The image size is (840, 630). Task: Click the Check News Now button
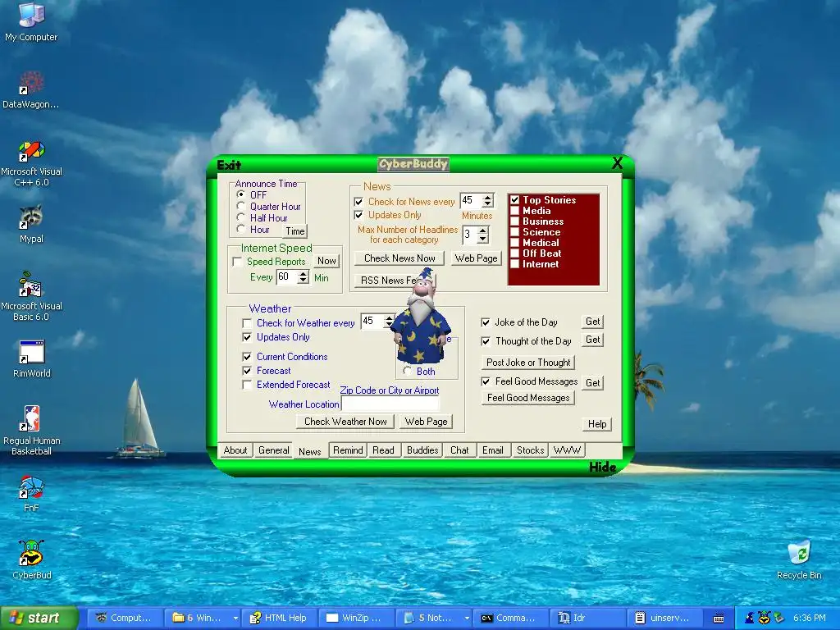coord(399,258)
